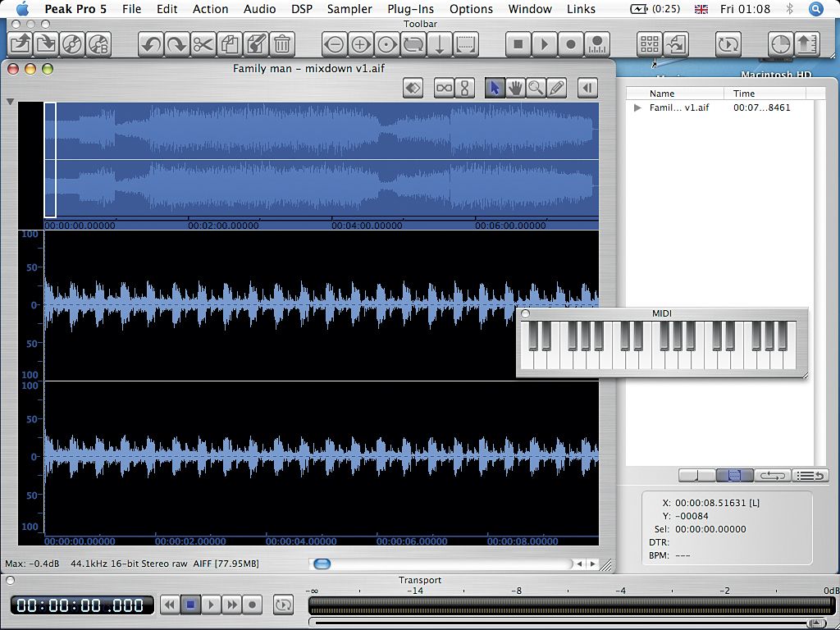Collapse the side drawer with arrow button
Viewport: 840px width, 630px height.
pyautogui.click(x=587, y=88)
